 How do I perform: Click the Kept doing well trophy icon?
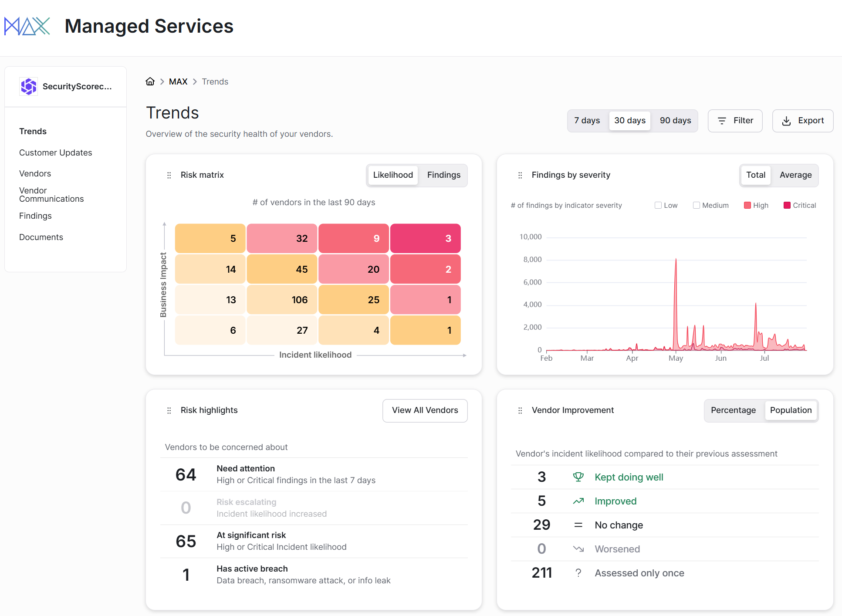click(578, 477)
